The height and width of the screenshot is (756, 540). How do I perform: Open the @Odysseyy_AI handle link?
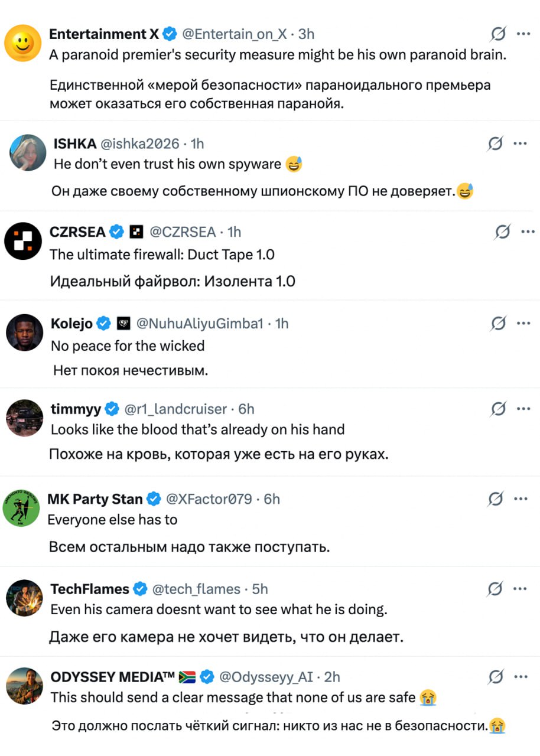click(266, 677)
